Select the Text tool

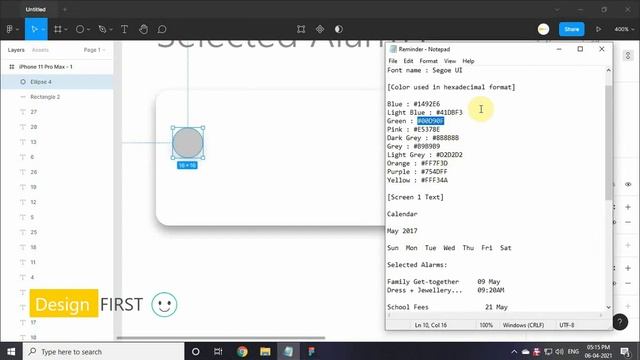(x=124, y=29)
